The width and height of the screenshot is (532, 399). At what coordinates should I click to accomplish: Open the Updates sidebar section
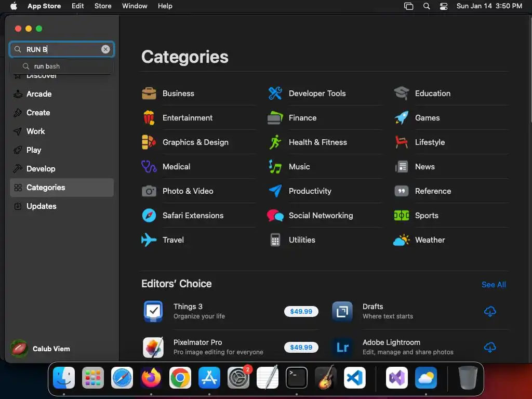pos(62,206)
